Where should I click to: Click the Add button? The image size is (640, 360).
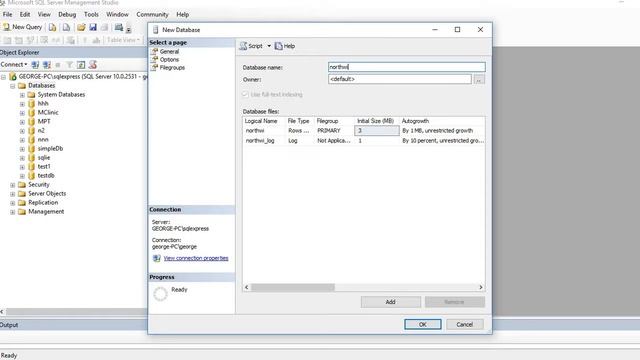[x=391, y=302]
